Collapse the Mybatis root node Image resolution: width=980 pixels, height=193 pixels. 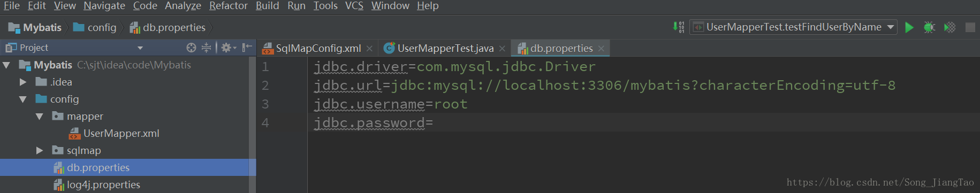click(x=6, y=65)
